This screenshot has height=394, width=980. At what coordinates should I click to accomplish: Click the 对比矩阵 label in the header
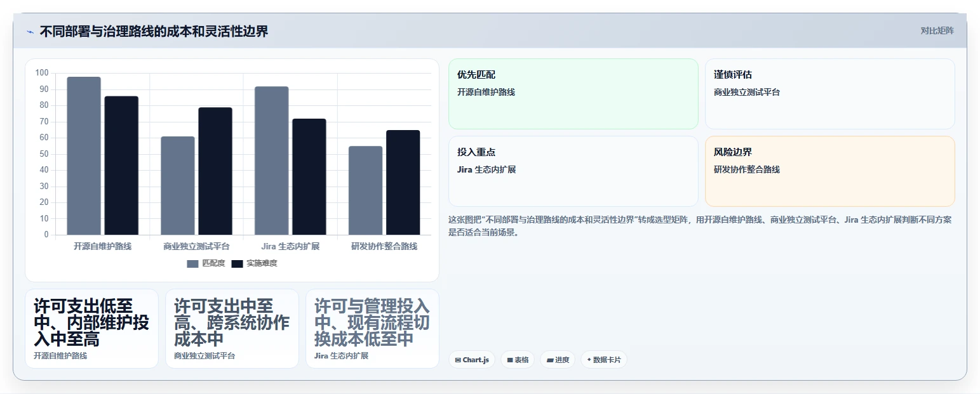(x=937, y=30)
